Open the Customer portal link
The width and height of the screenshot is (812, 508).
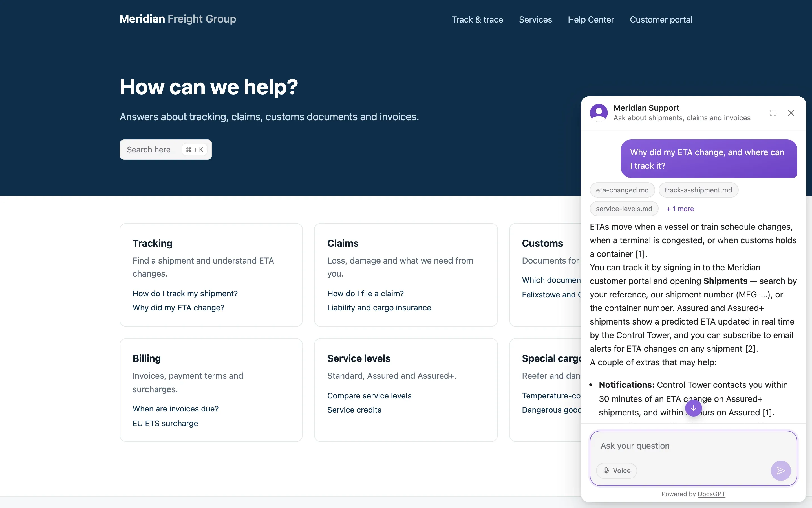click(661, 19)
